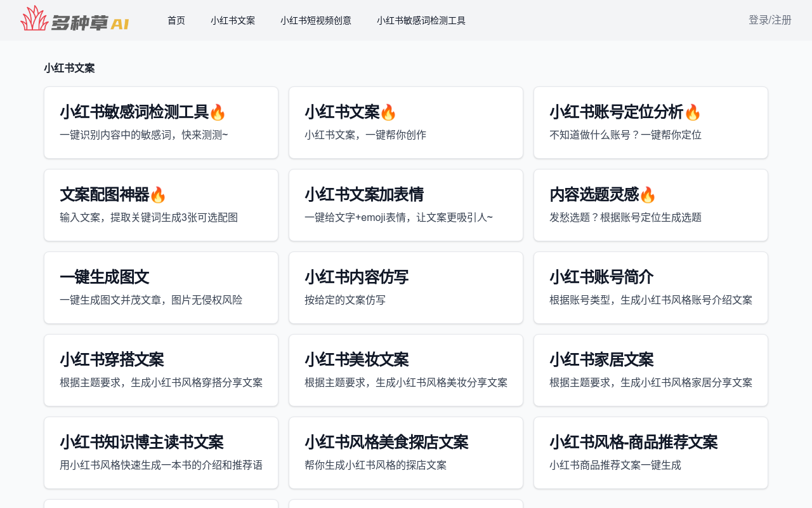Click the fire icon beside 小红书文案 card title
Screen dimensions: 812x508
pyautogui.click(x=388, y=112)
